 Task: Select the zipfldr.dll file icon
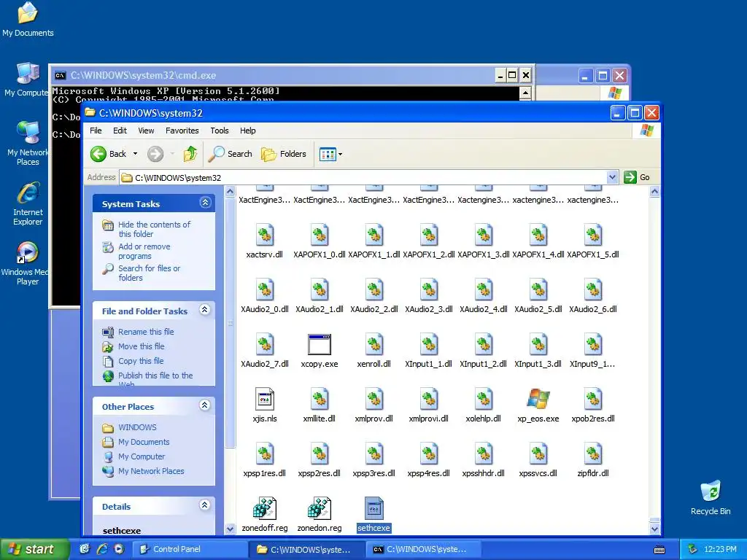[x=592, y=454]
